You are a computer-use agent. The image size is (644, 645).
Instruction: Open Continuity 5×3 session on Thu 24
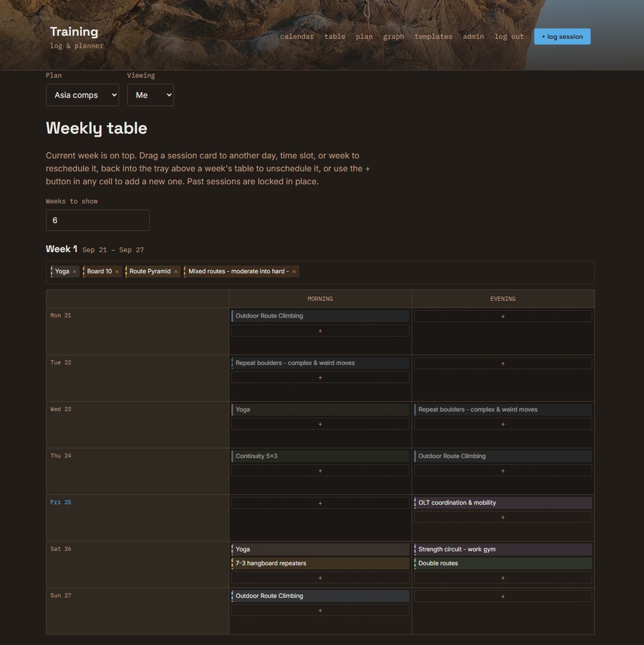click(x=320, y=456)
